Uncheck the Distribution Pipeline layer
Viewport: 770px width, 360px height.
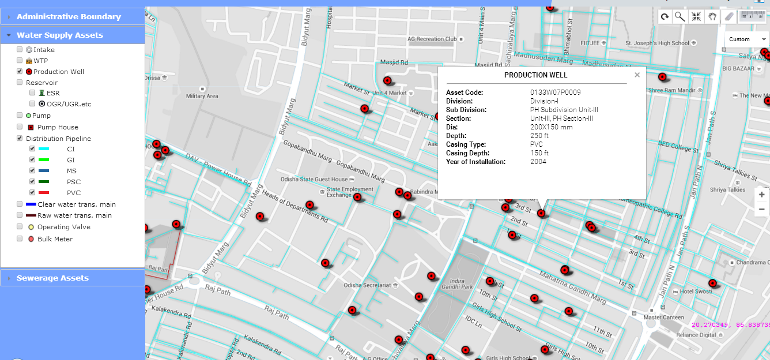[20, 138]
